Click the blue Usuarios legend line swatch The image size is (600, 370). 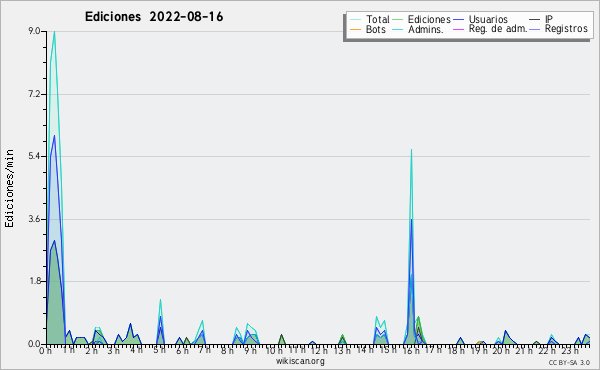pos(458,20)
